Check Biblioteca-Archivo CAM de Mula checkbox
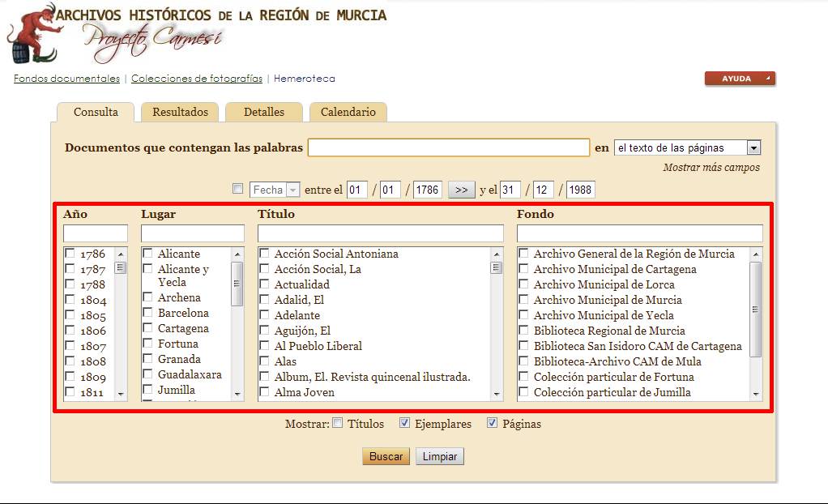 (x=523, y=361)
